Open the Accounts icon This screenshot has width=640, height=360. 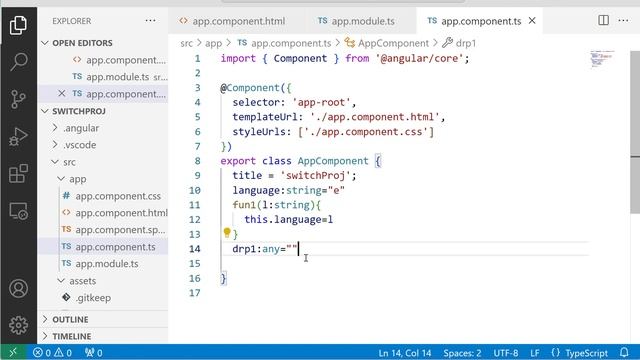click(x=18, y=288)
